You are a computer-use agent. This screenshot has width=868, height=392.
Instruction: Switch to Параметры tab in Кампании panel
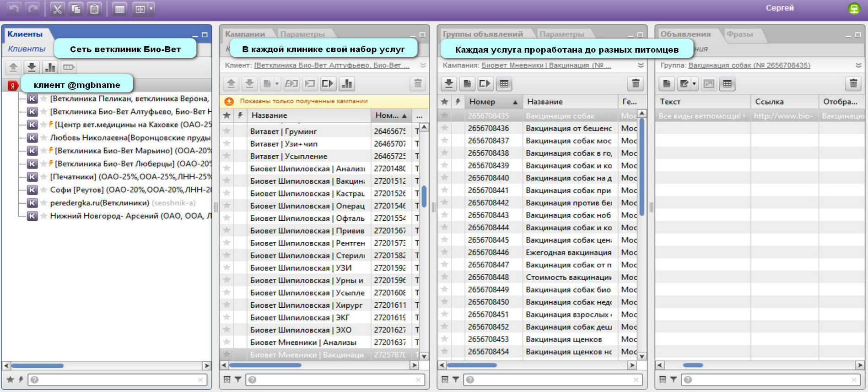tap(302, 34)
